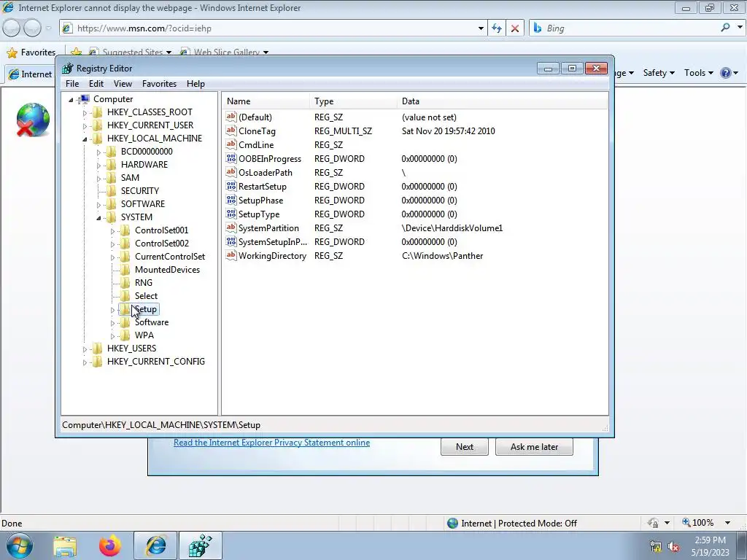
Task: Select the MountedDevices folder icon
Action: (125, 270)
